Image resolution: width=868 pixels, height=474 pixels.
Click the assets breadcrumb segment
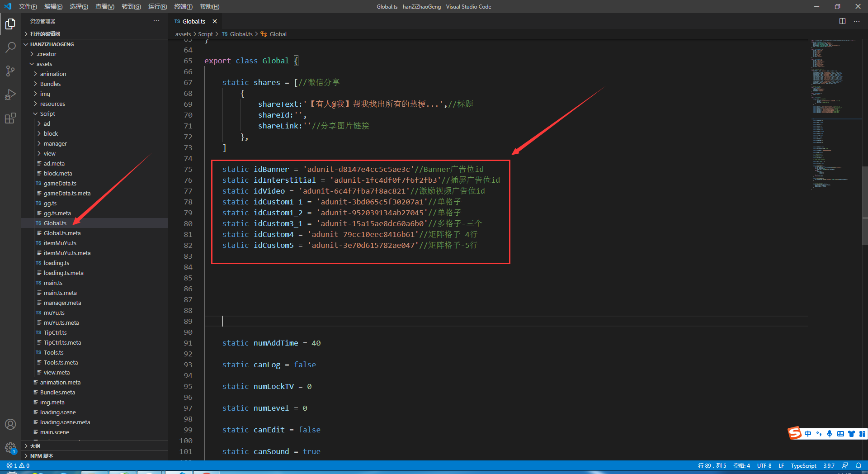(183, 34)
